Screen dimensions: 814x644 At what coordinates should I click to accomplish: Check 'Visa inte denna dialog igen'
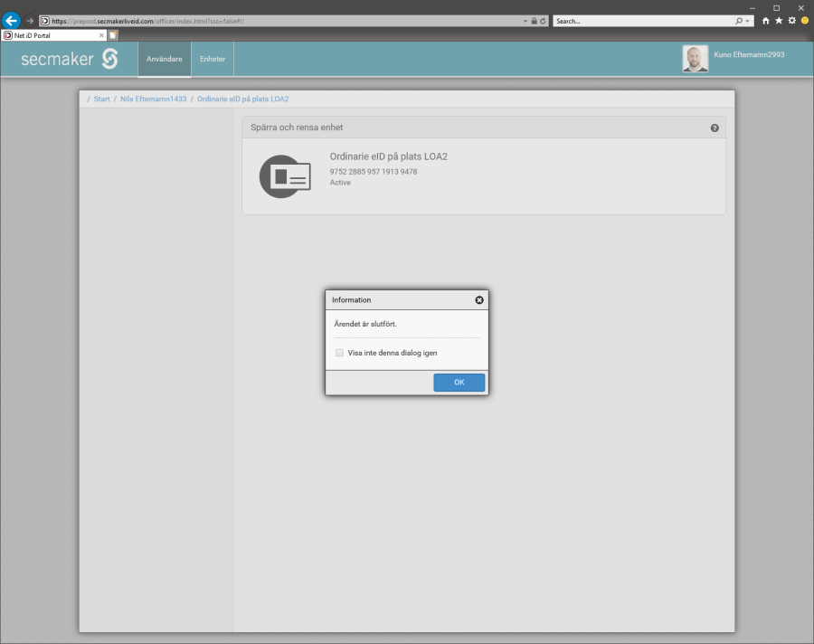click(x=339, y=353)
